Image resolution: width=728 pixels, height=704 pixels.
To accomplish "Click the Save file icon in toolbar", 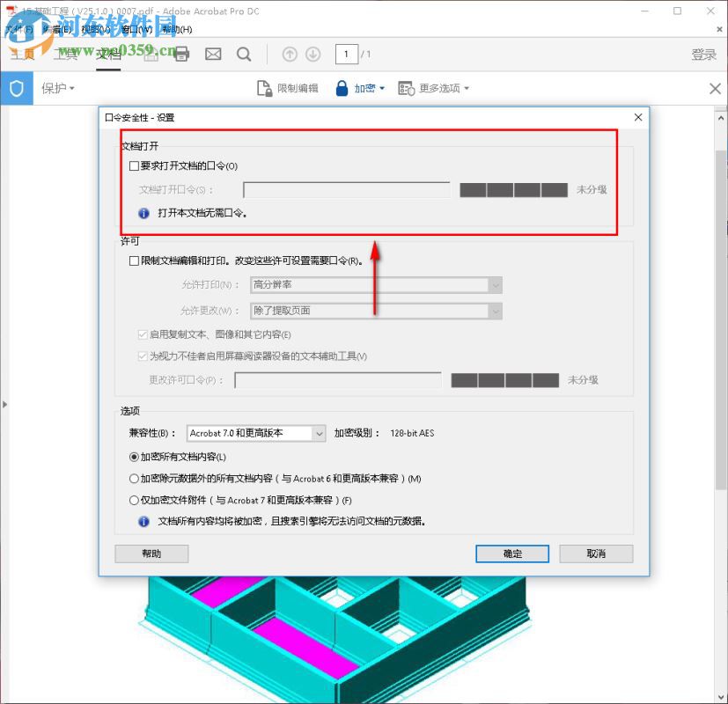I will [151, 54].
